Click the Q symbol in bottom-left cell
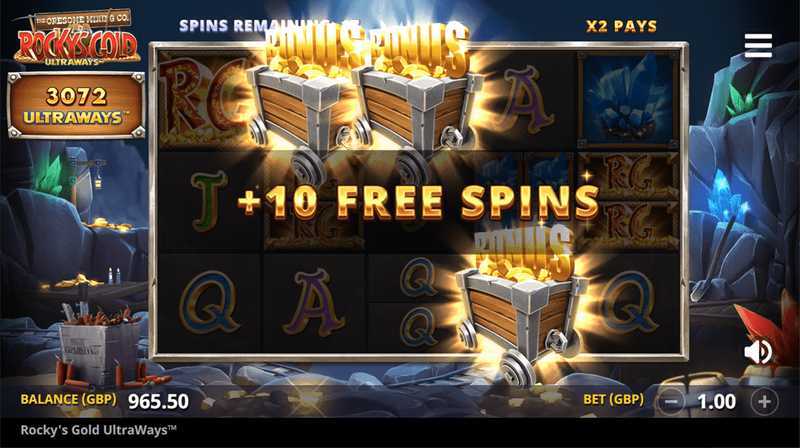The width and height of the screenshot is (800, 448). pyautogui.click(x=209, y=302)
